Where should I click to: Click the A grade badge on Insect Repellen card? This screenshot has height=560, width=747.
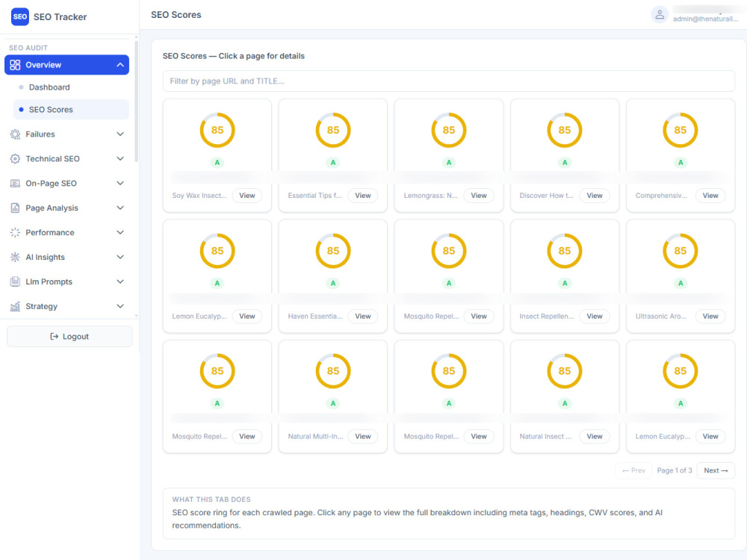tap(565, 283)
